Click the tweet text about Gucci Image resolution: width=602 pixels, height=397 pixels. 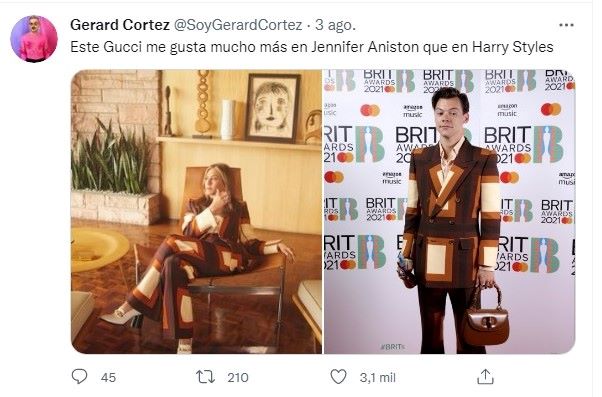pos(312,47)
